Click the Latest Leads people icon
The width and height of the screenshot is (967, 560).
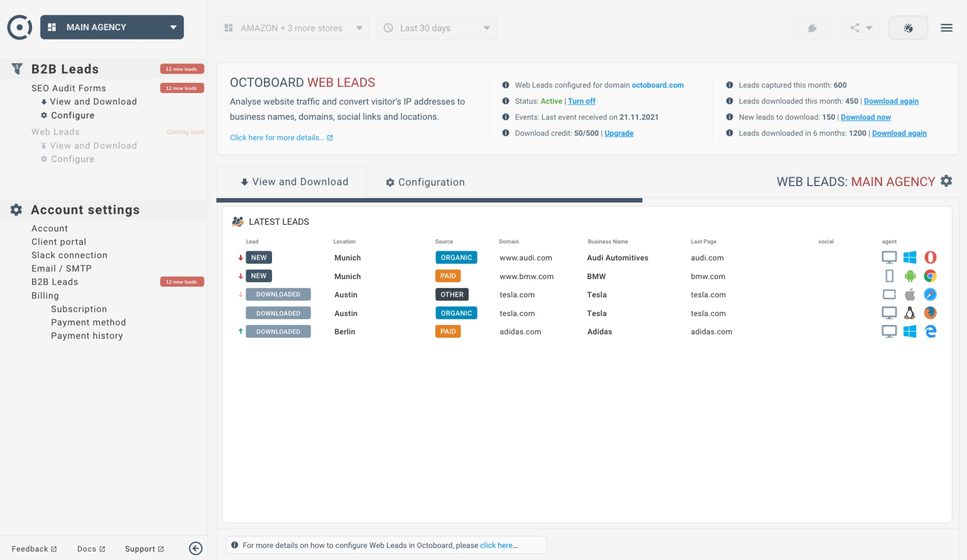(238, 222)
